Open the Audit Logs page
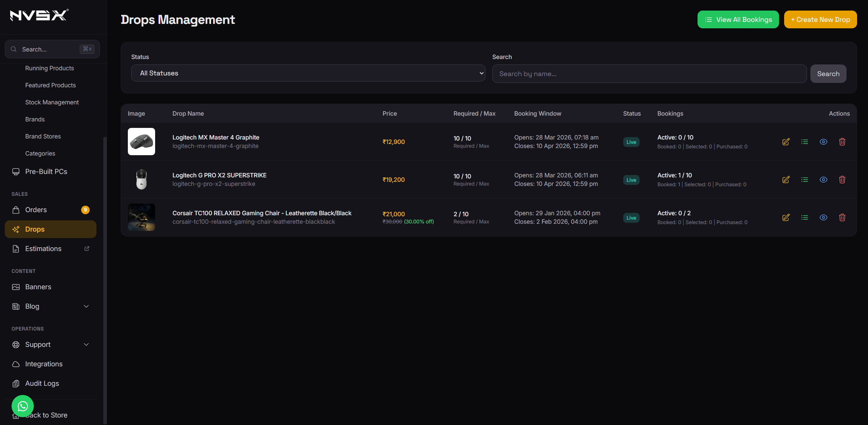 pyautogui.click(x=42, y=383)
